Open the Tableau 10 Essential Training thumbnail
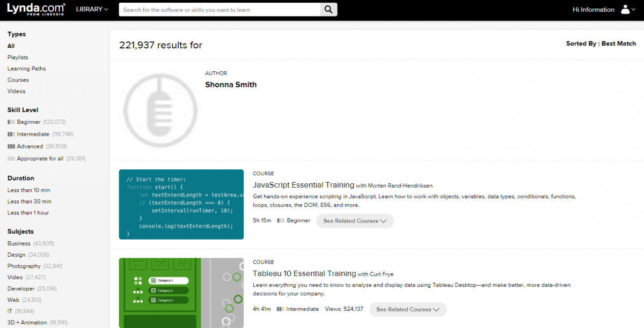The image size is (644, 328). click(181, 293)
